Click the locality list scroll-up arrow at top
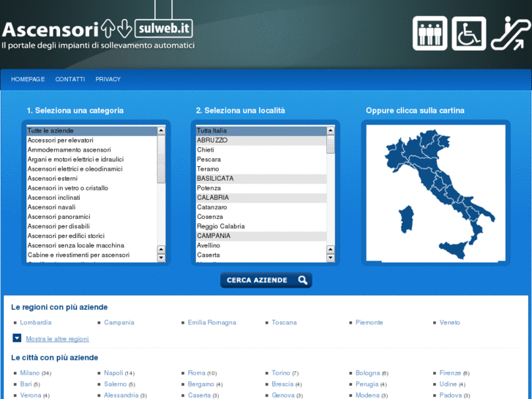532x399 pixels. 331,130
